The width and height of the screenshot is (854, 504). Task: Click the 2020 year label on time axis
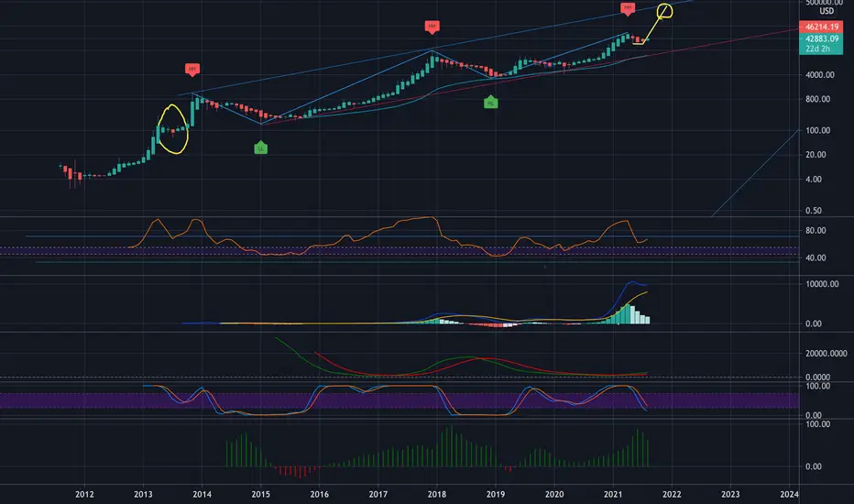pyautogui.click(x=554, y=495)
